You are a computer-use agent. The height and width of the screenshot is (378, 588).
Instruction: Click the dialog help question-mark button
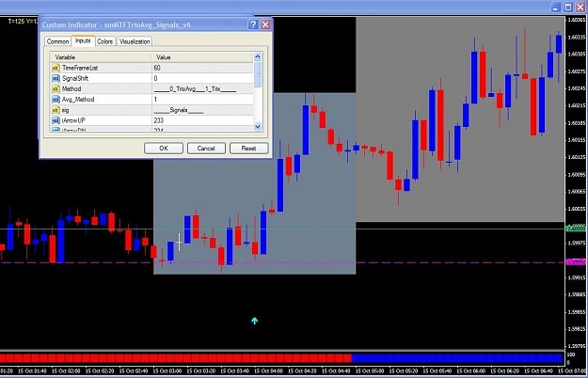click(253, 24)
